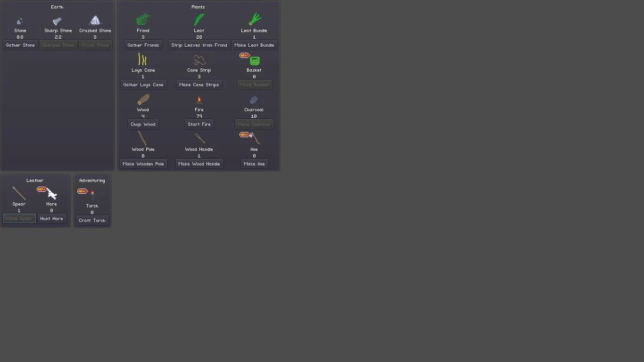Click the Hunt Hare button
Viewport: 644px width, 362px height.
[x=51, y=219]
